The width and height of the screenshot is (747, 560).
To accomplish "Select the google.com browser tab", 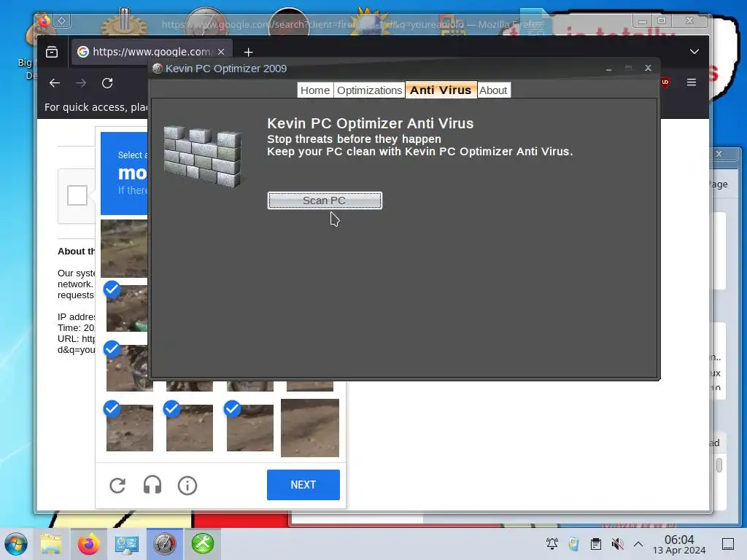I will (x=152, y=52).
